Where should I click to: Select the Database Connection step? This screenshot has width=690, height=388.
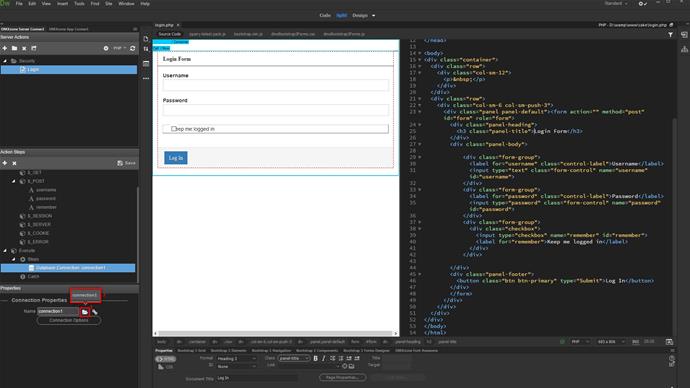(68, 267)
